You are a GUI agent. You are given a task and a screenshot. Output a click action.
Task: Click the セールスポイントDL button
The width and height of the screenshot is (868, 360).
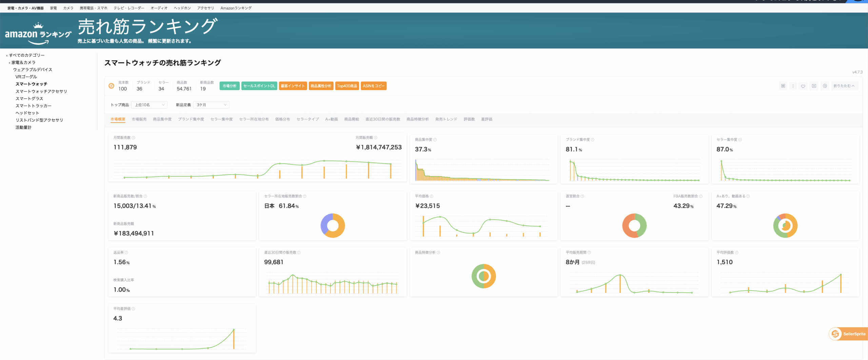(259, 86)
